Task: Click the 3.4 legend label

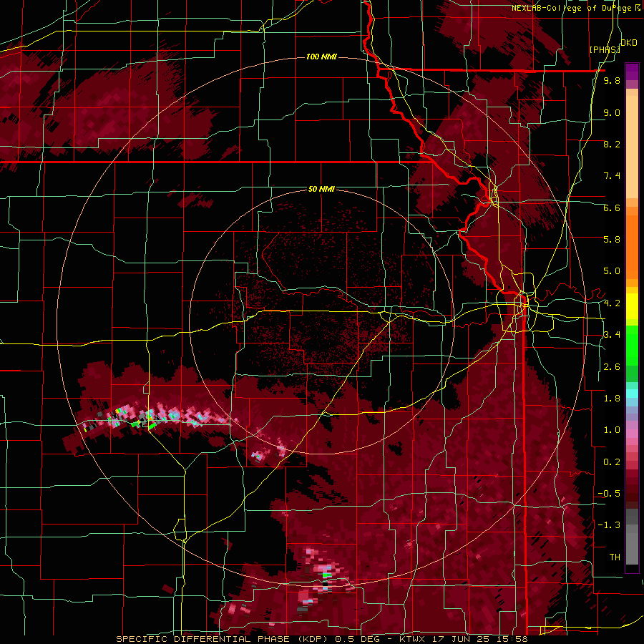Action: [612, 335]
